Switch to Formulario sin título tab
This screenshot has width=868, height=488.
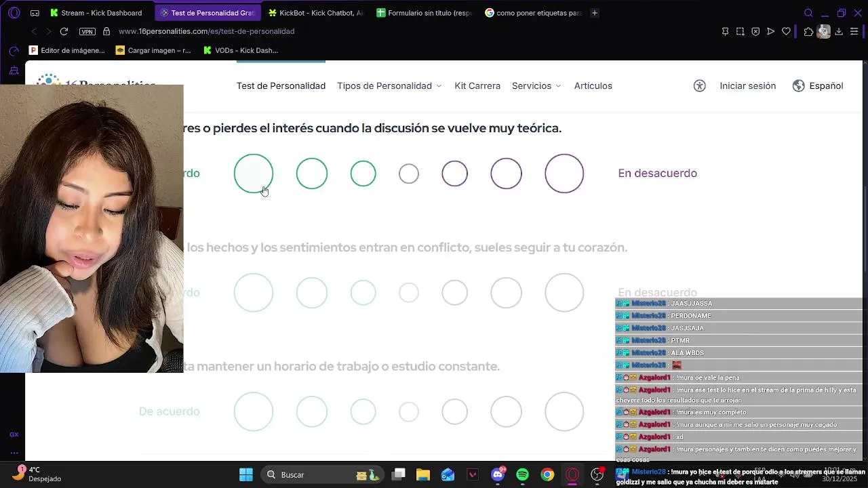pos(424,13)
